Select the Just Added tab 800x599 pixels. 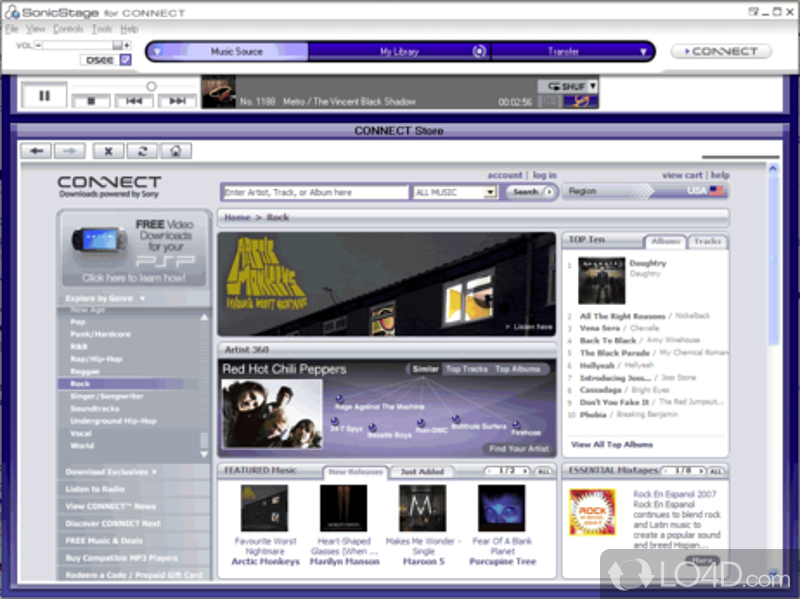coord(422,472)
